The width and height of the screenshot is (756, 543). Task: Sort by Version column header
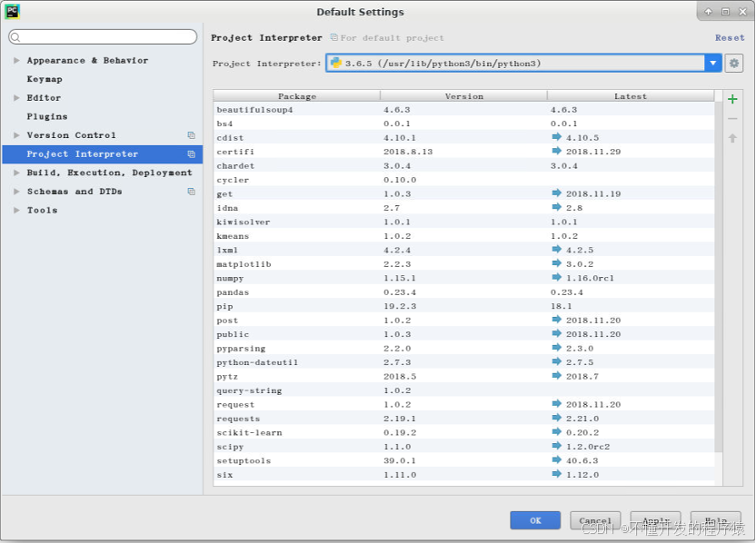pyautogui.click(x=463, y=96)
